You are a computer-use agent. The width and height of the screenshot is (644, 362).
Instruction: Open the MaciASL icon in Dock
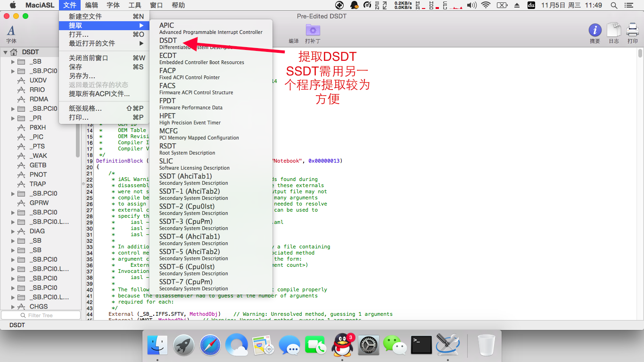tap(448, 345)
